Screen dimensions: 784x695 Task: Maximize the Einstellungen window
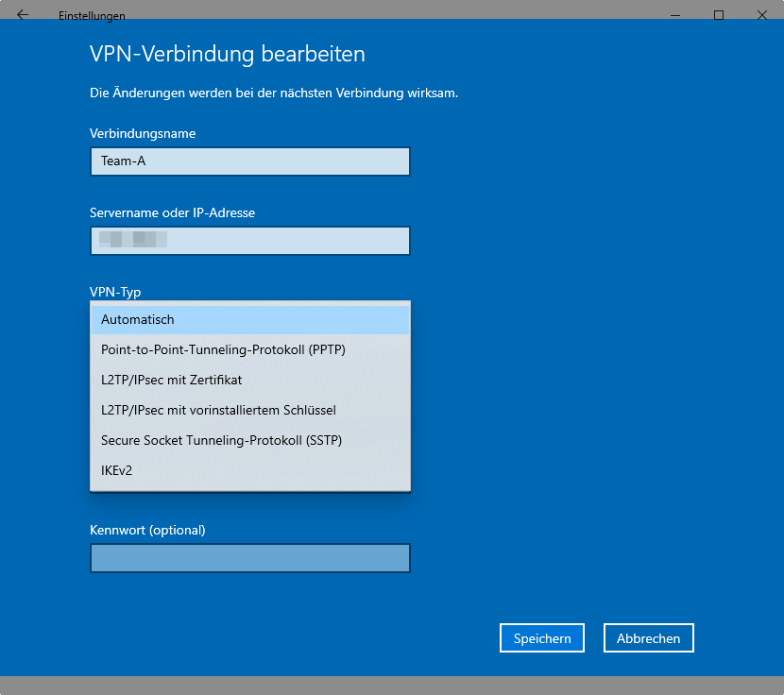[x=719, y=15]
